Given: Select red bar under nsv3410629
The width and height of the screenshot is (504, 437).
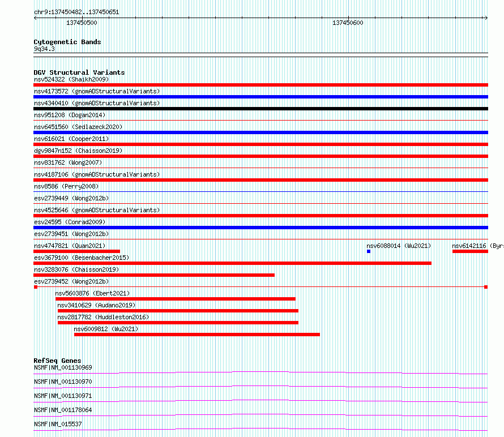Looking at the screenshot, I should (x=178, y=311).
